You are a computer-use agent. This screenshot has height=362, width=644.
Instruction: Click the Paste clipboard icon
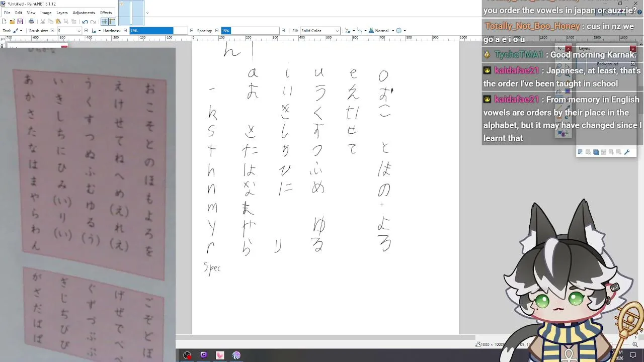coord(58,22)
